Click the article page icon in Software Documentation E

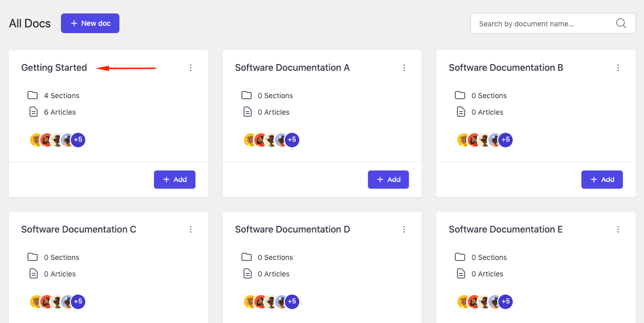click(x=461, y=273)
